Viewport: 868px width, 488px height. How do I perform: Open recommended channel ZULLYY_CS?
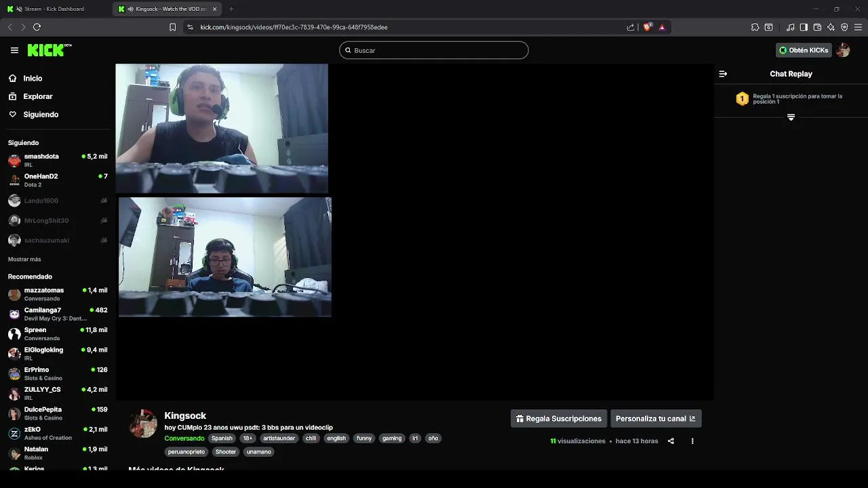pyautogui.click(x=58, y=393)
